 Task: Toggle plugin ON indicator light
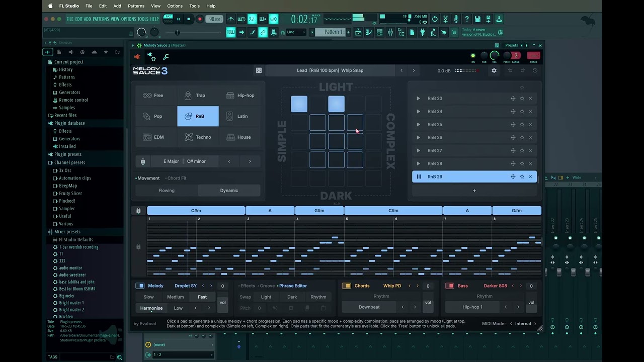click(473, 55)
